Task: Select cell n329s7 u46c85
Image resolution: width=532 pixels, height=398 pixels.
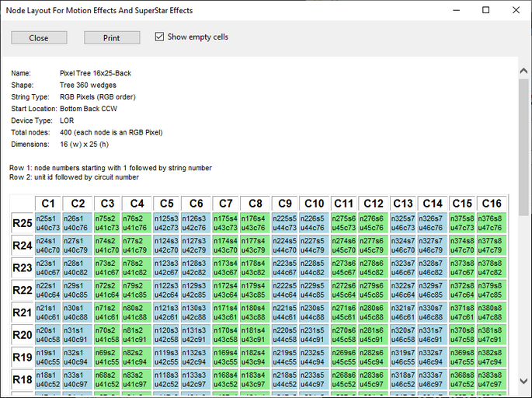Action: [433, 291]
